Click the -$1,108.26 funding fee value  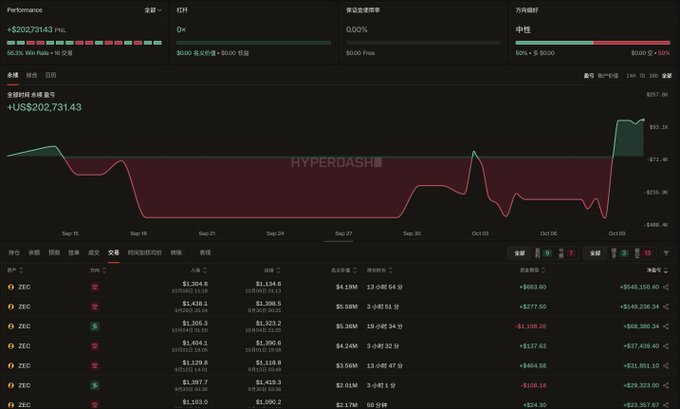[x=530, y=326]
